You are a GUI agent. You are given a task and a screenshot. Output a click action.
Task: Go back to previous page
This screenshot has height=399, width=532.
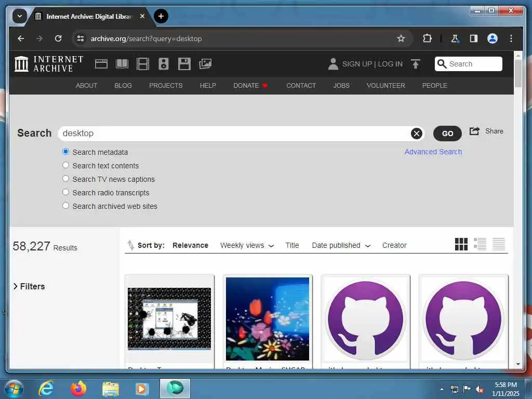[x=21, y=38]
